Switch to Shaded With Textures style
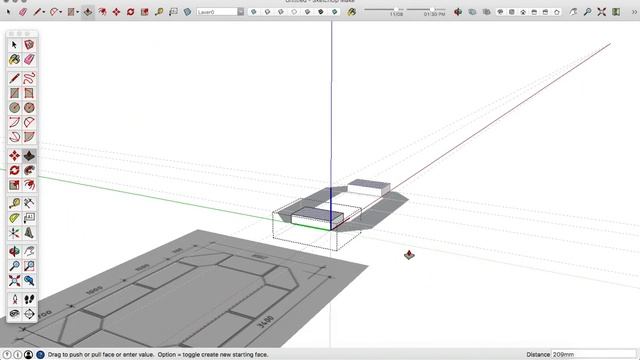Image resolution: width=640 pixels, height=360 pixels. click(321, 12)
